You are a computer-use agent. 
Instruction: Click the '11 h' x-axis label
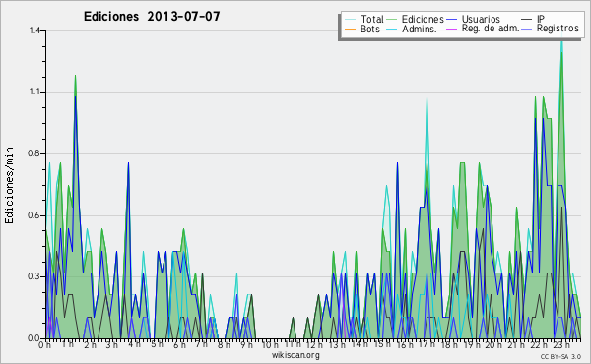point(293,344)
